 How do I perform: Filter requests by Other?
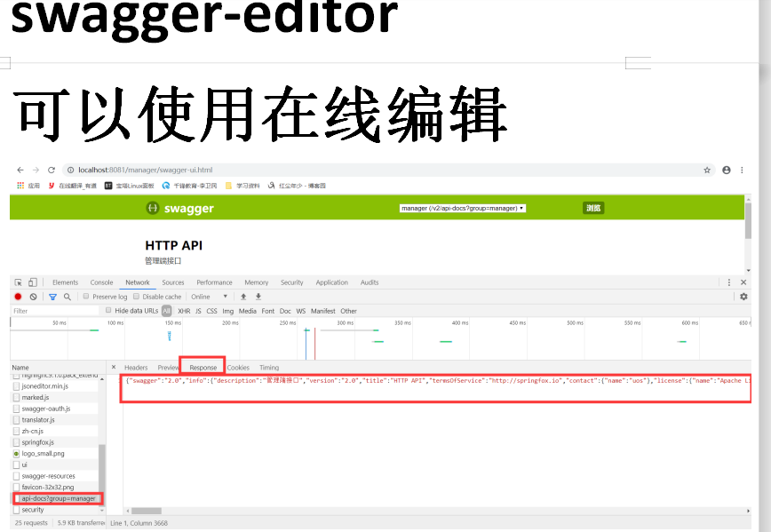tap(348, 311)
